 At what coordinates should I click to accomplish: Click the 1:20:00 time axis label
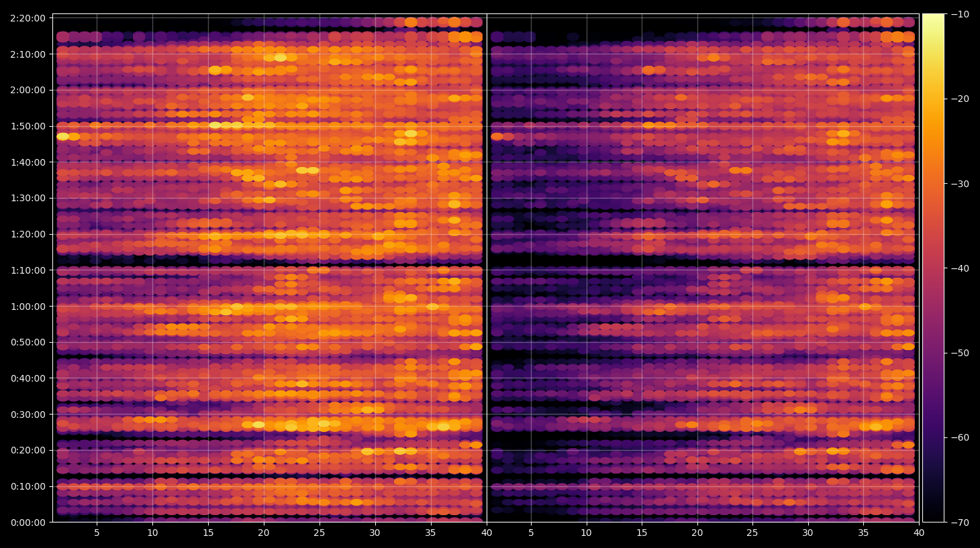click(x=28, y=234)
